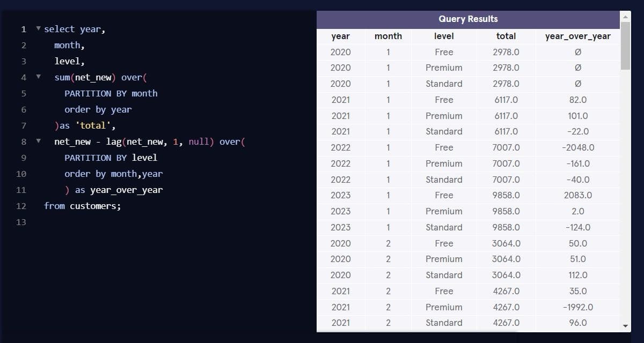644x343 pixels.
Task: Sort results by the month column header
Action: [388, 36]
